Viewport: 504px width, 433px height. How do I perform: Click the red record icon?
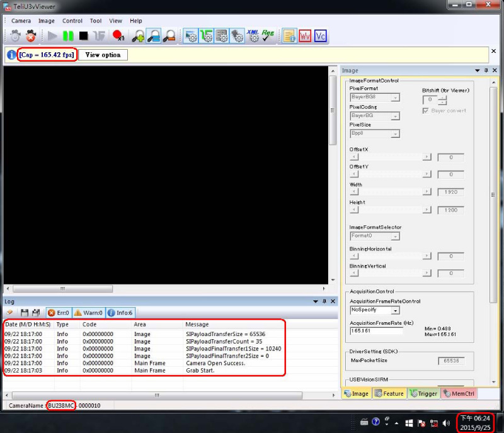coord(117,36)
